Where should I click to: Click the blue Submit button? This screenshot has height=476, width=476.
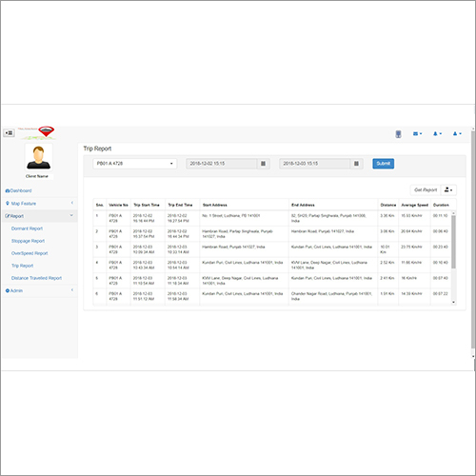pos(384,164)
